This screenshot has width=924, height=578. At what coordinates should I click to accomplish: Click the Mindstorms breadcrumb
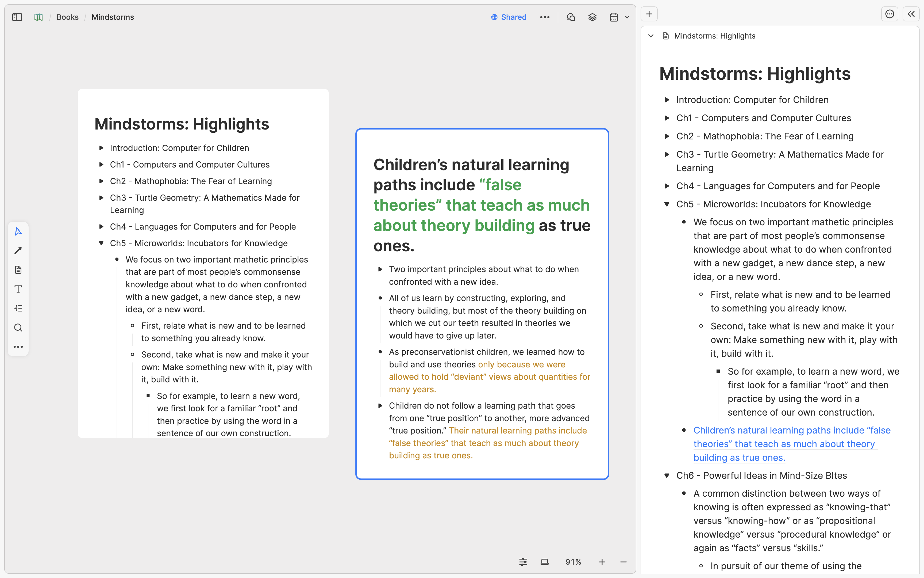click(113, 17)
